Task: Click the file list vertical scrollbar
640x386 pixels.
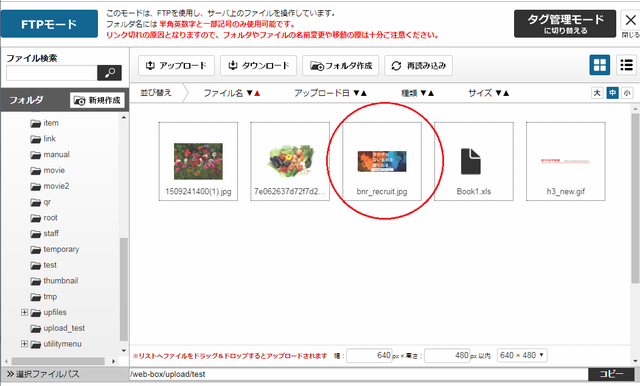Action: (635, 198)
